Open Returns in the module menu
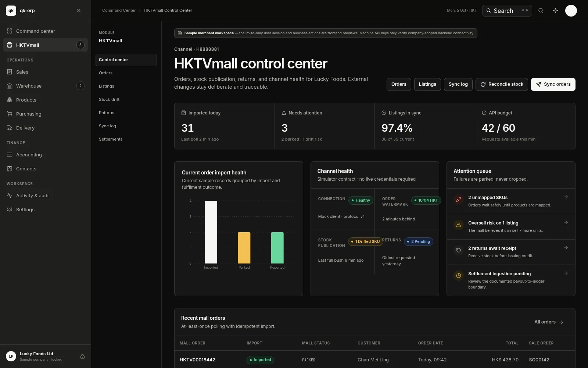Viewport: 588px width, 368px height. coord(126,113)
